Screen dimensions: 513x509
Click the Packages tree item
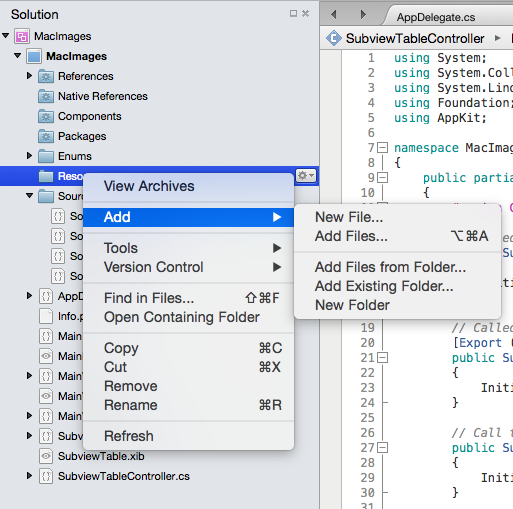pyautogui.click(x=82, y=136)
